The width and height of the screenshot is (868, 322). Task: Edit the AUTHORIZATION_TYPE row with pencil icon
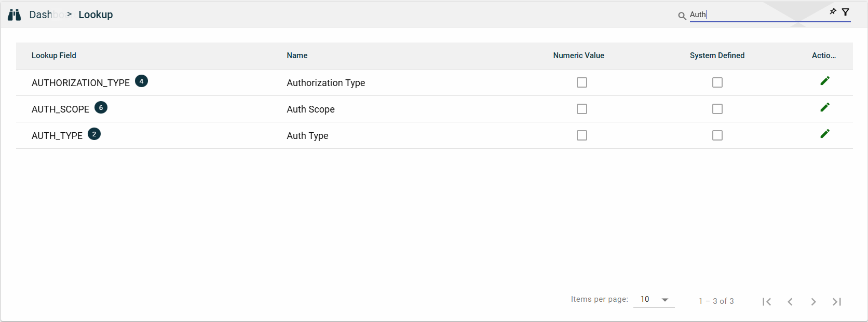click(825, 81)
